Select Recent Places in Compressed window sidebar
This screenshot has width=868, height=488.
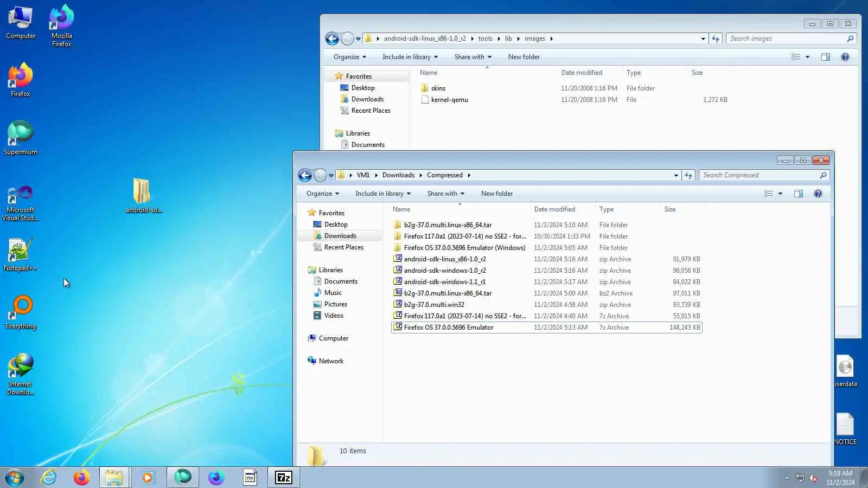click(x=344, y=247)
